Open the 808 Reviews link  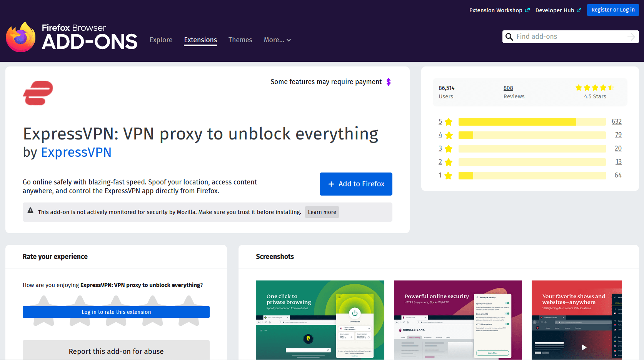514,92
